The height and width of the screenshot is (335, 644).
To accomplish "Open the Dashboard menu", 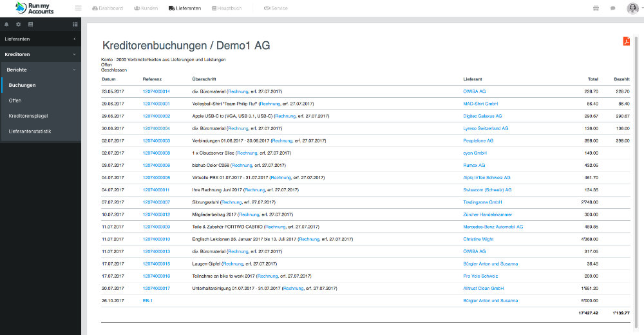I will pos(108,8).
